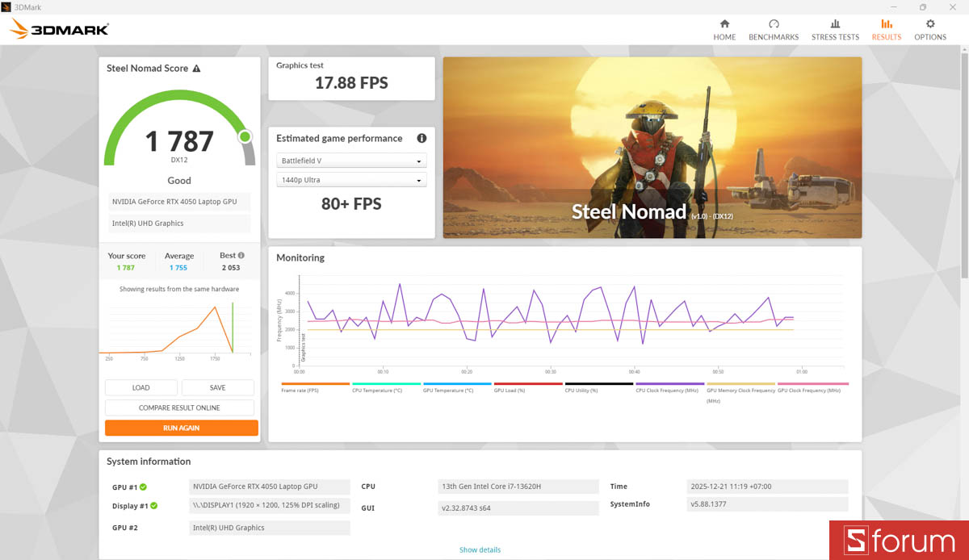
Task: Switch to the HOME tab
Action: click(x=724, y=36)
